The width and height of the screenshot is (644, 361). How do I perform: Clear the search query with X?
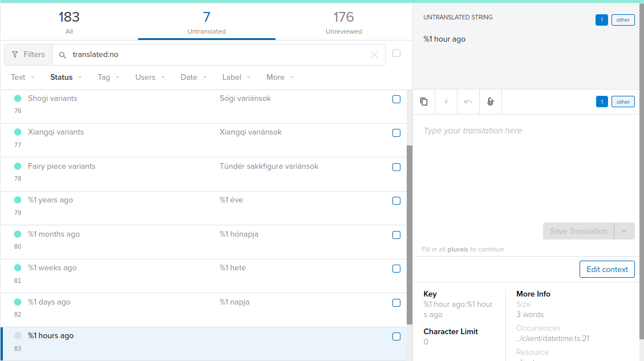coord(375,55)
